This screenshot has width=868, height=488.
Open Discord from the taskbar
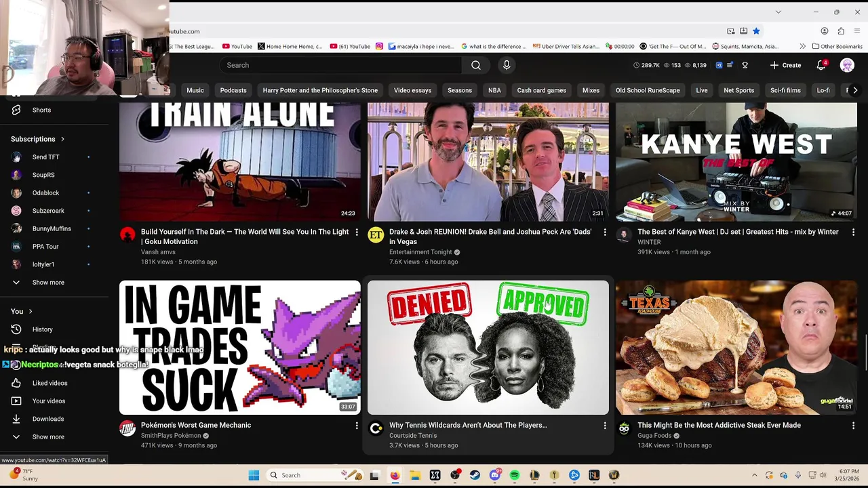pyautogui.click(x=495, y=475)
